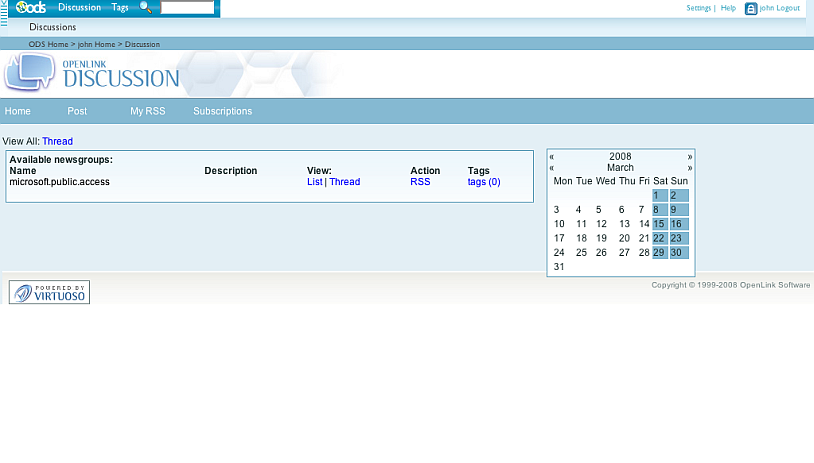Click the ODS logo icon
Image resolution: width=814 pixels, height=463 pixels.
tap(31, 8)
